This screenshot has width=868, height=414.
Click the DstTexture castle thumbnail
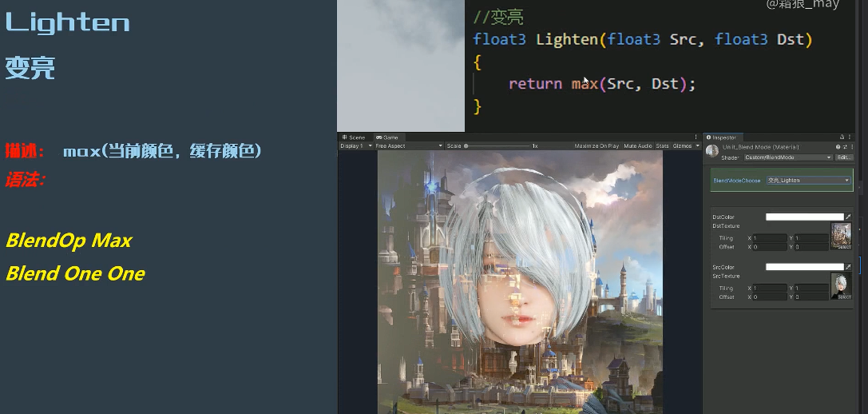[x=842, y=236]
